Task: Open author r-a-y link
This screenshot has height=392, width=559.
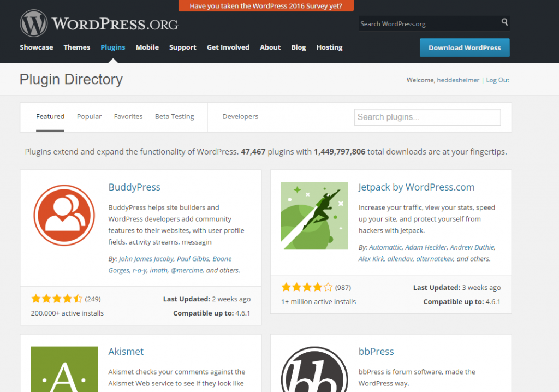Action: (139, 270)
